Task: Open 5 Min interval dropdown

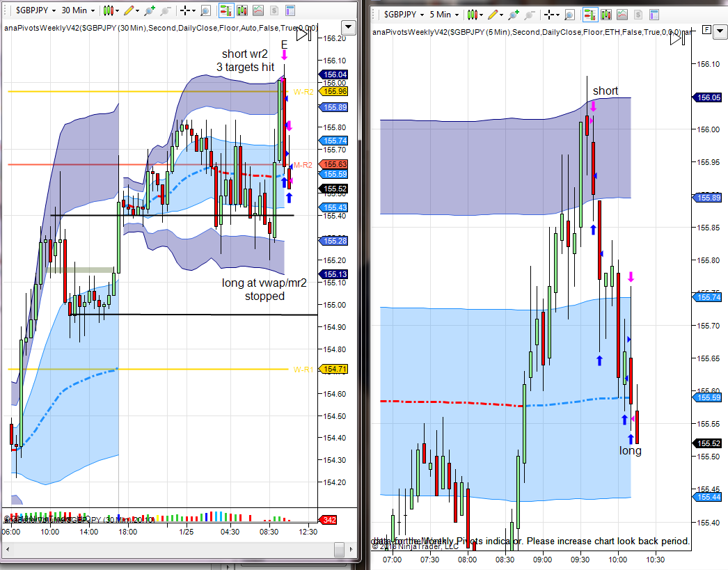Action: 444,15
